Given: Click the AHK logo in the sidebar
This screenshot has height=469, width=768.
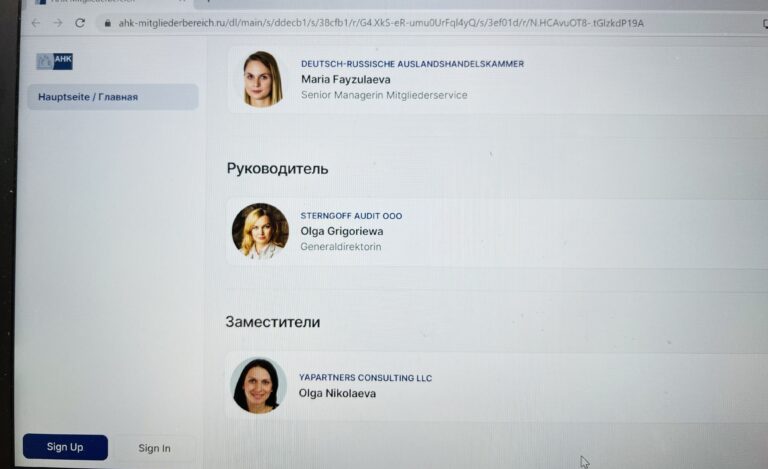Looking at the screenshot, I should pos(55,61).
